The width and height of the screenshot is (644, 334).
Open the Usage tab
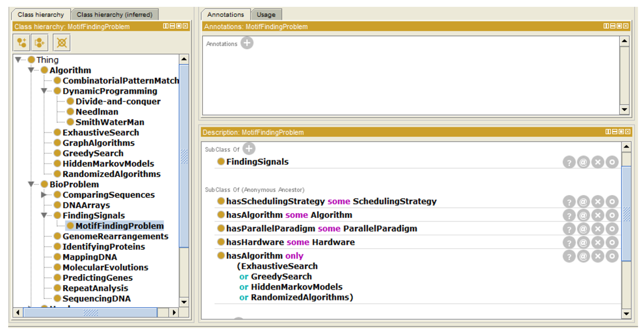click(266, 15)
